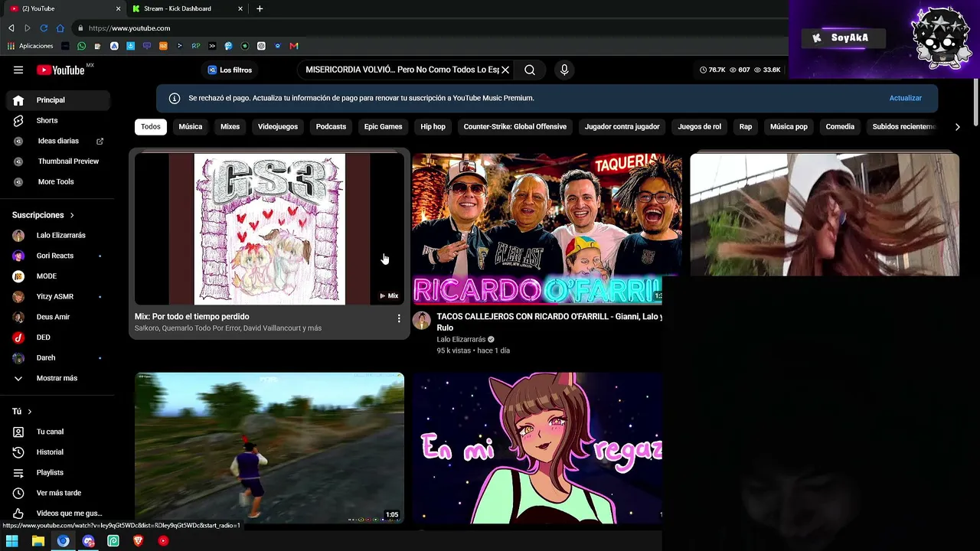Open Shorts from the sidebar

click(58, 121)
